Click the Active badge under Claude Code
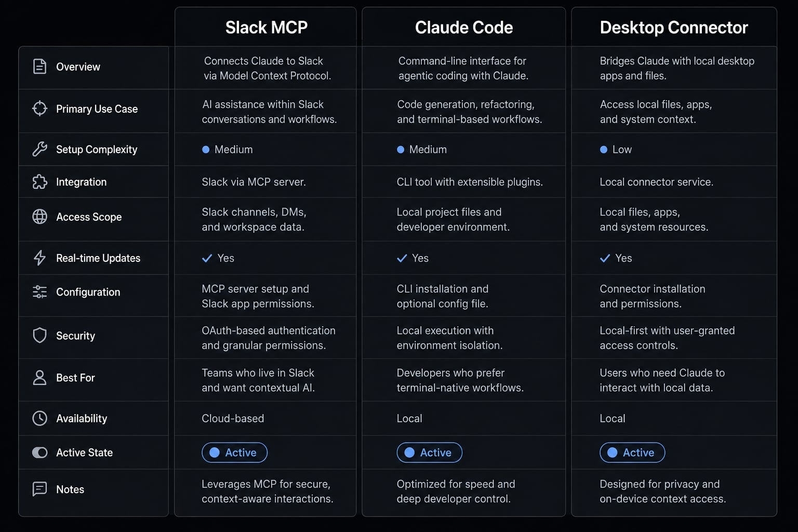 [x=429, y=453]
